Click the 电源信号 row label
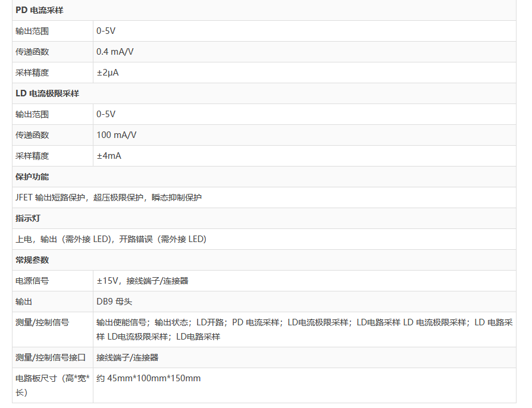 [x=32, y=281]
